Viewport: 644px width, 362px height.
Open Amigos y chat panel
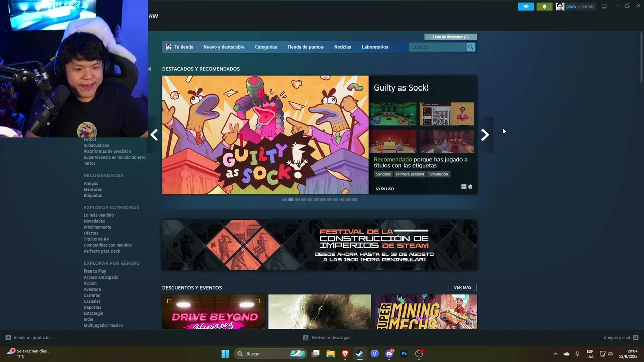click(x=621, y=338)
